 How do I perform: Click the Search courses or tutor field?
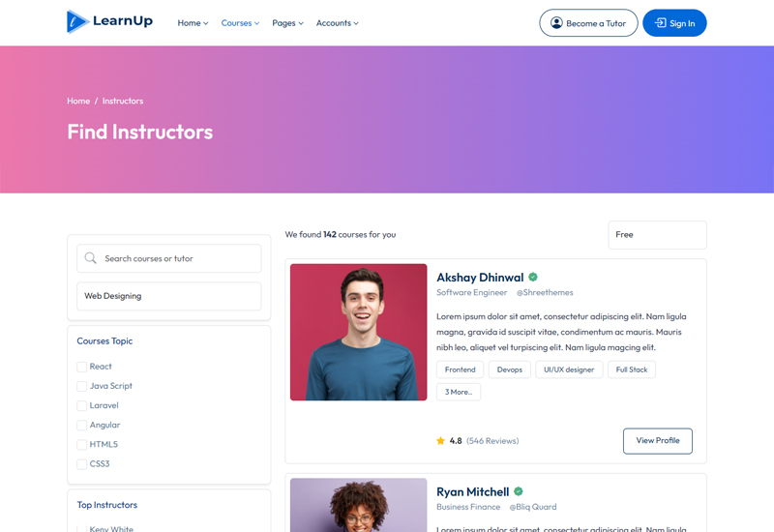pos(179,258)
